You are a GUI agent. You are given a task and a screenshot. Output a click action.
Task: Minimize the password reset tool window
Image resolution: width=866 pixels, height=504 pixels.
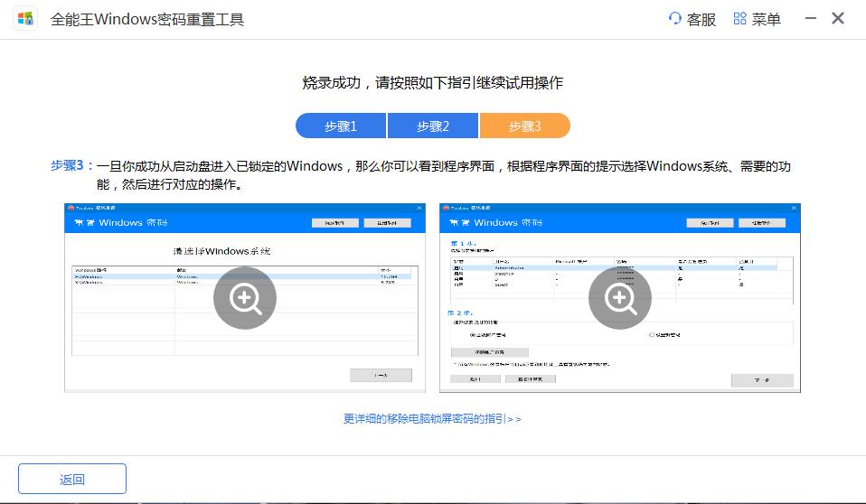click(x=809, y=19)
